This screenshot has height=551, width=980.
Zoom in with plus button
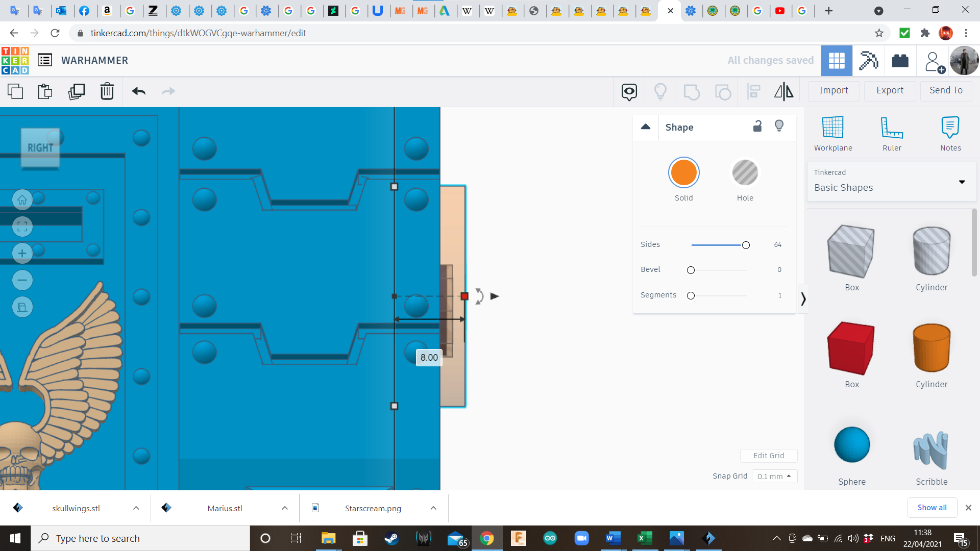point(22,254)
